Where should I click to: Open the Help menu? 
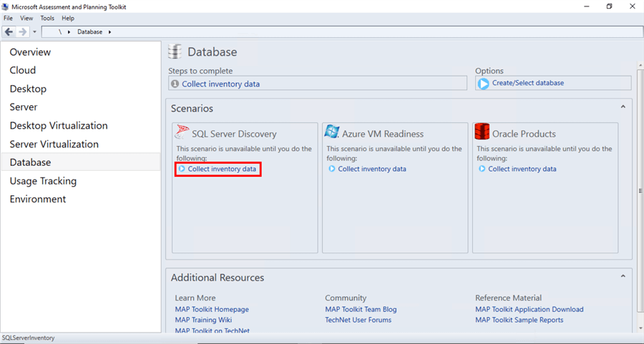tap(68, 18)
